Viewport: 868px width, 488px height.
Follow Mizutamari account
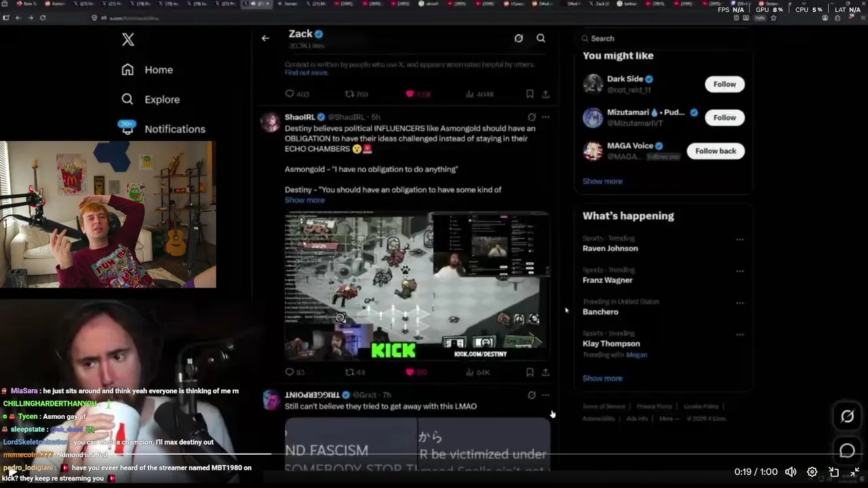[x=724, y=117]
